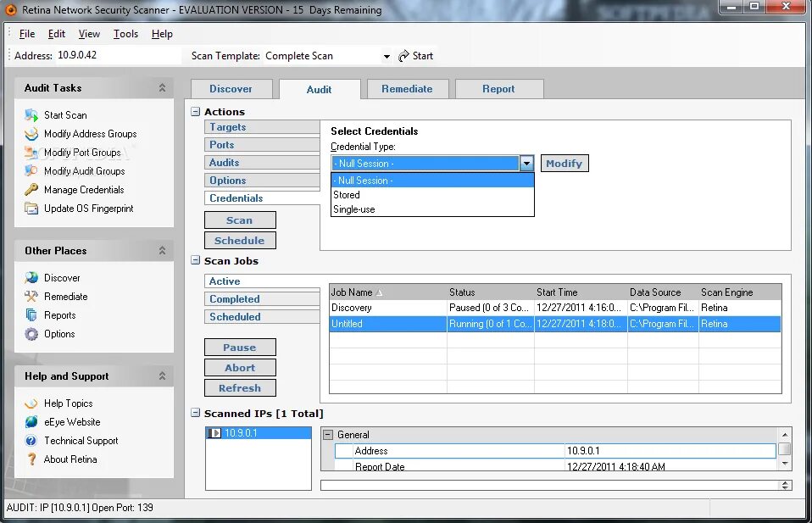Image resolution: width=812 pixels, height=523 pixels.
Task: Click the Modify credentials button
Action: click(565, 163)
